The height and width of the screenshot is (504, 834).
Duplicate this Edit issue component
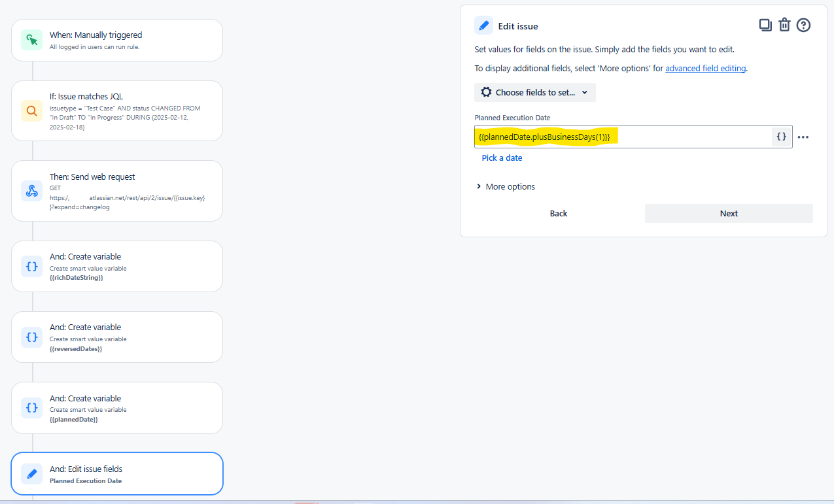(765, 25)
